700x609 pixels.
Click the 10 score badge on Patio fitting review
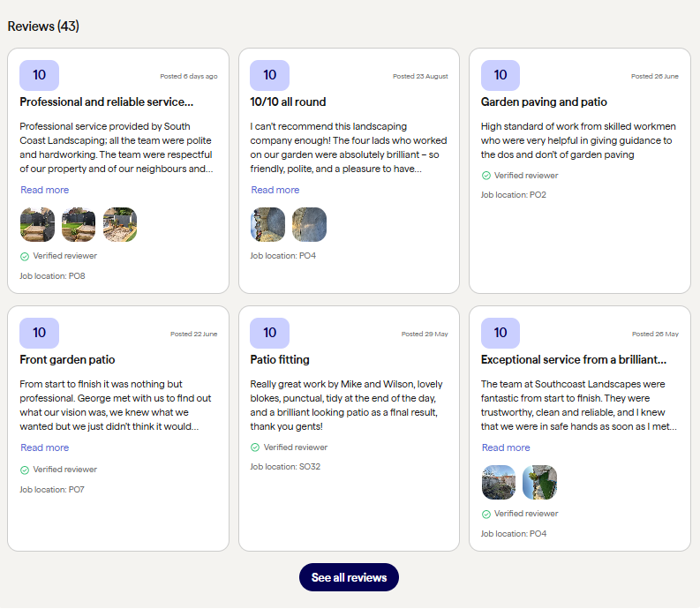tap(269, 333)
